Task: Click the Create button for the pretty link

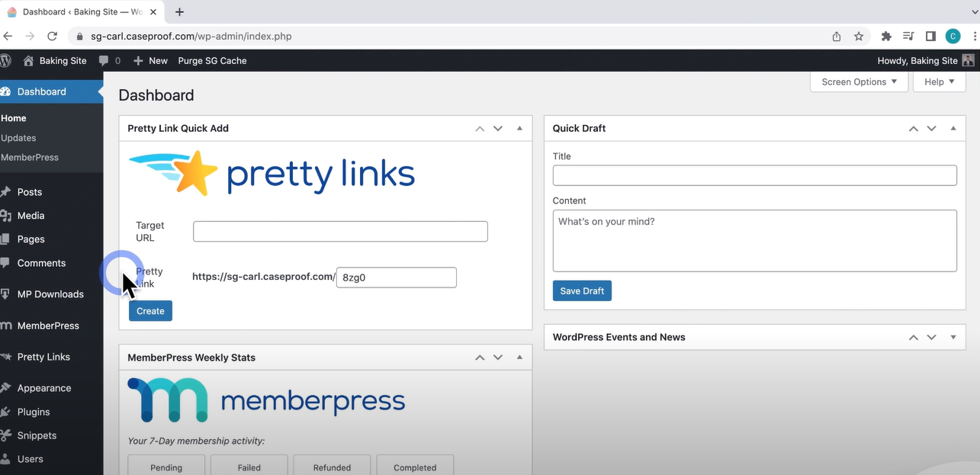Action: click(x=150, y=310)
